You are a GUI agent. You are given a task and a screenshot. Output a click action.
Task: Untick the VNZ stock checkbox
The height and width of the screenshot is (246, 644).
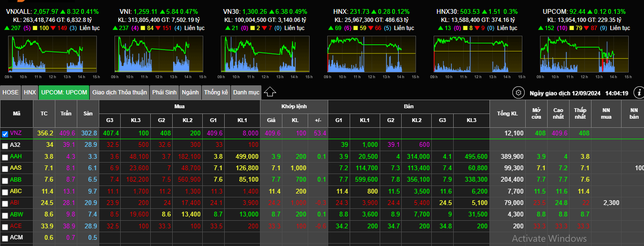pos(5,134)
